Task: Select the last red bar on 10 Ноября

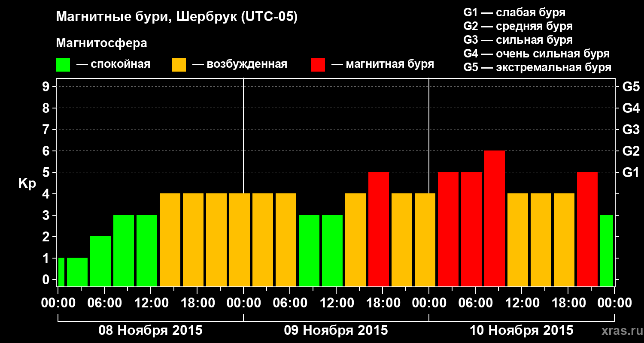Action: point(587,229)
